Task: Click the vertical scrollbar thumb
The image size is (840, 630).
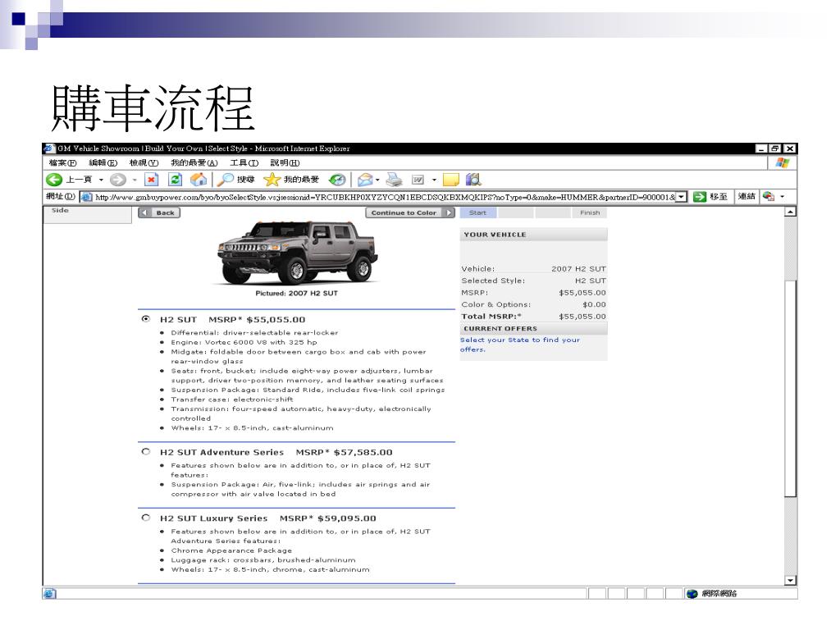Action: click(x=790, y=388)
